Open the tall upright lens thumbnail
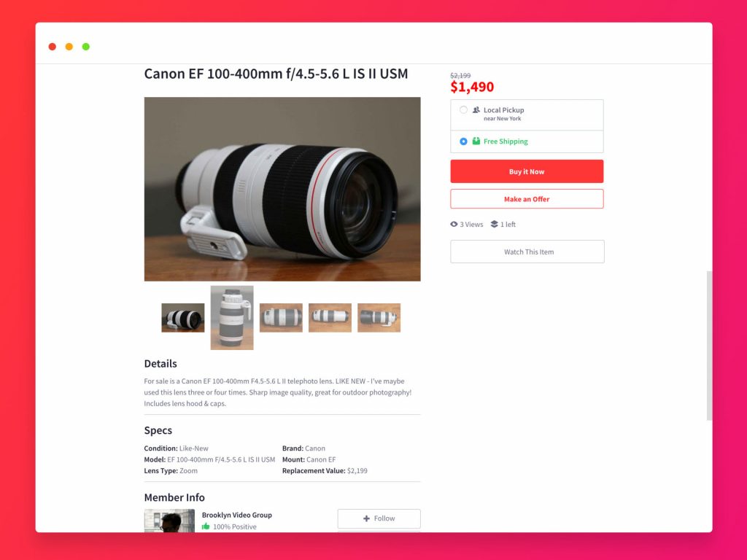The height and width of the screenshot is (560, 747). click(x=232, y=318)
